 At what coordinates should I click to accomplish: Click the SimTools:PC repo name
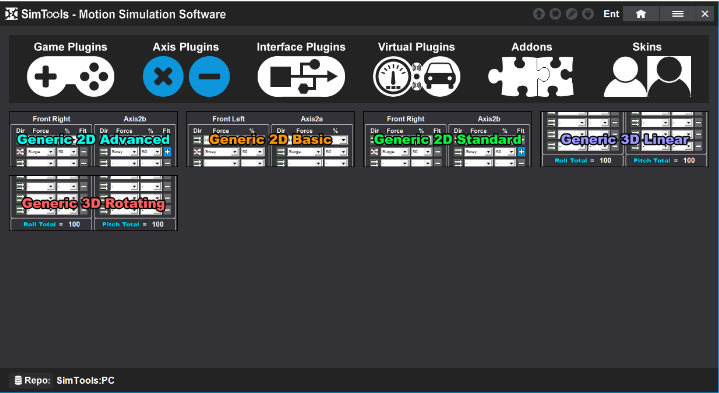click(x=85, y=381)
